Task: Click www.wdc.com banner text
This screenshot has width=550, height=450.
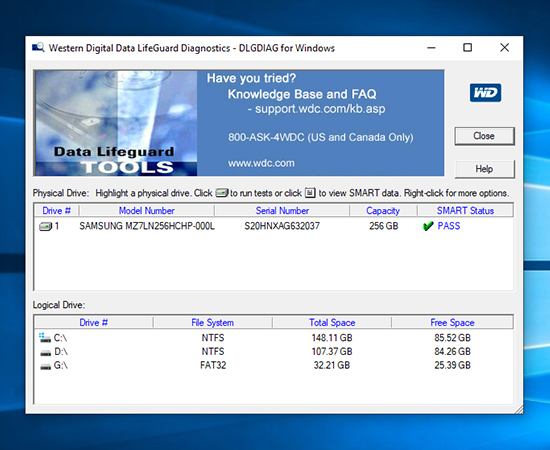Action: (261, 163)
